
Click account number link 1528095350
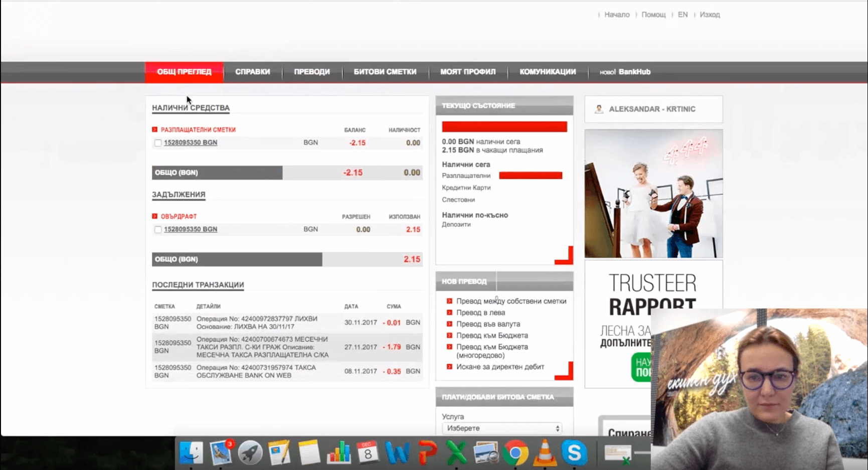click(190, 142)
